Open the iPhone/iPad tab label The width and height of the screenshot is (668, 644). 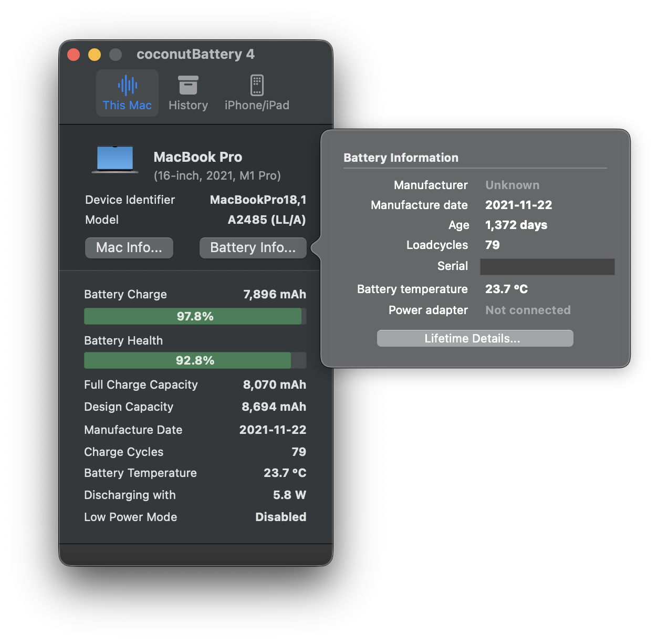pyautogui.click(x=257, y=105)
